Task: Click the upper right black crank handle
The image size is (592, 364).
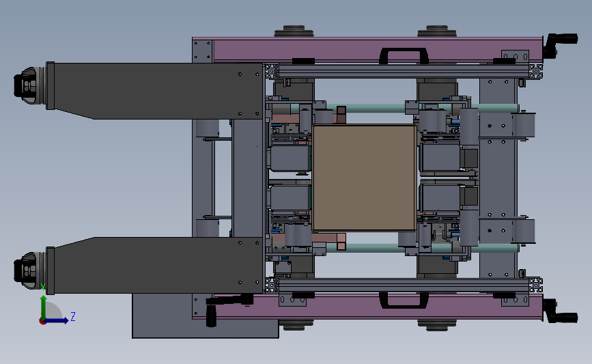Action: click(x=560, y=44)
